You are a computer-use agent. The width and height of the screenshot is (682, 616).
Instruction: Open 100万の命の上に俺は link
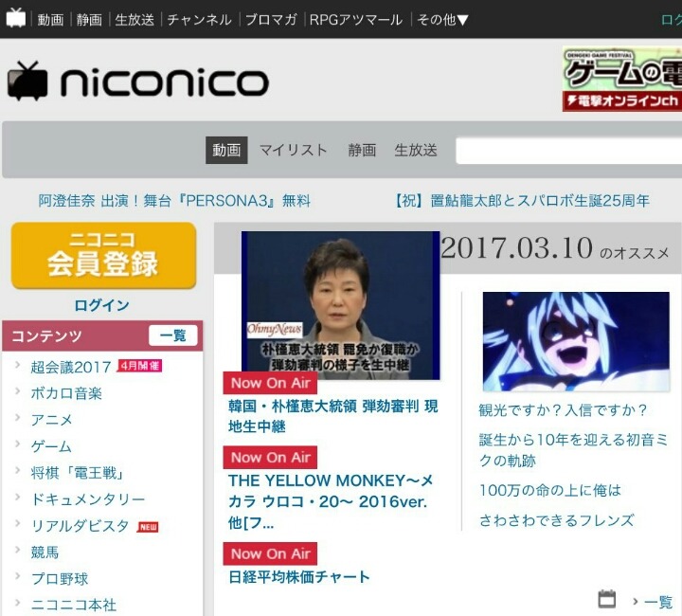pos(550,490)
